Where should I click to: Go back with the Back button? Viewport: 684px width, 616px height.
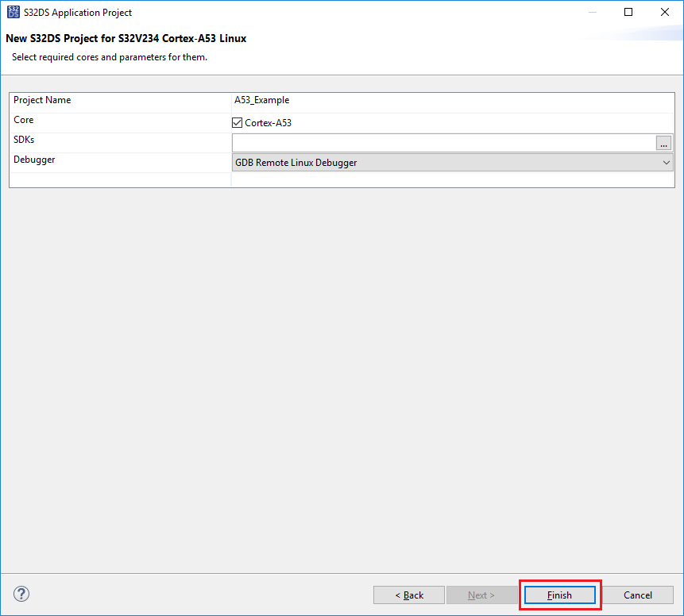(409, 595)
